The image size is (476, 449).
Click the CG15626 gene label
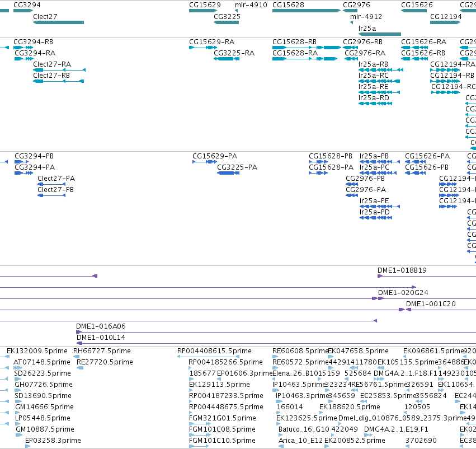click(417, 5)
